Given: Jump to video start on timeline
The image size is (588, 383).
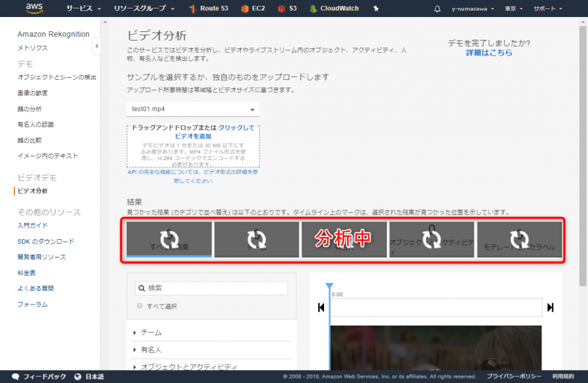Looking at the screenshot, I should point(321,308).
